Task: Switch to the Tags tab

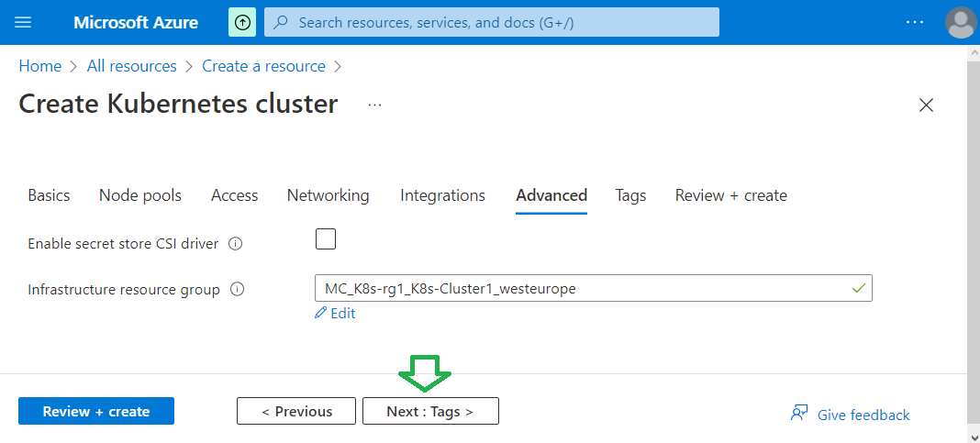Action: (630, 195)
